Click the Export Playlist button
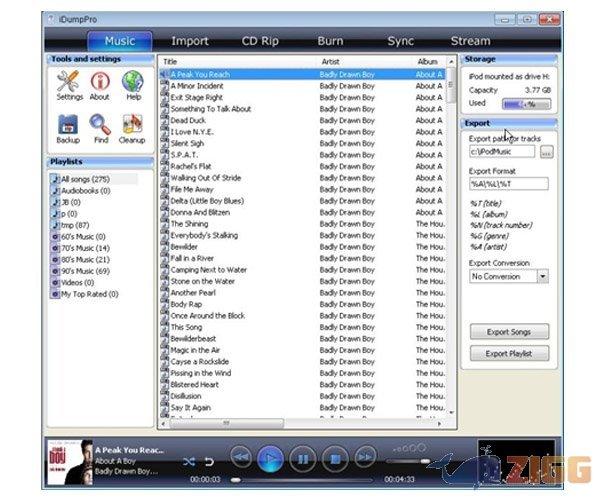Viewport: 600px width, 500px height. click(509, 353)
